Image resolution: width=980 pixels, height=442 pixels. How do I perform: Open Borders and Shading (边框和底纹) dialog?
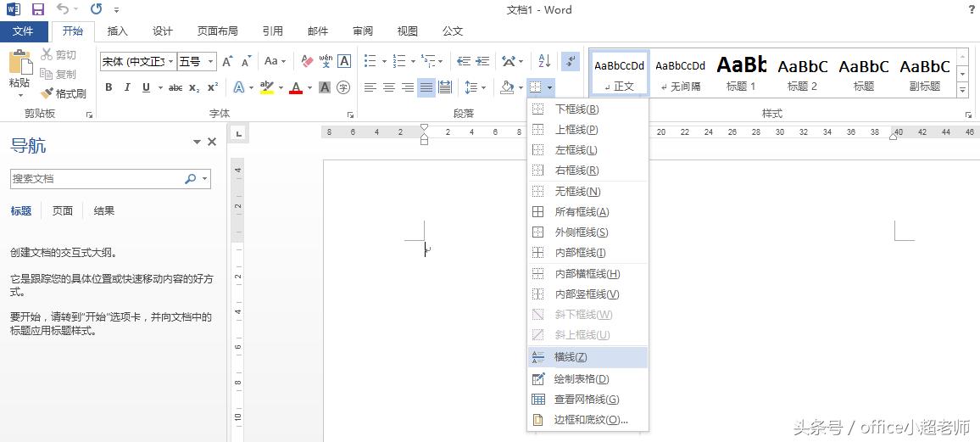(587, 420)
